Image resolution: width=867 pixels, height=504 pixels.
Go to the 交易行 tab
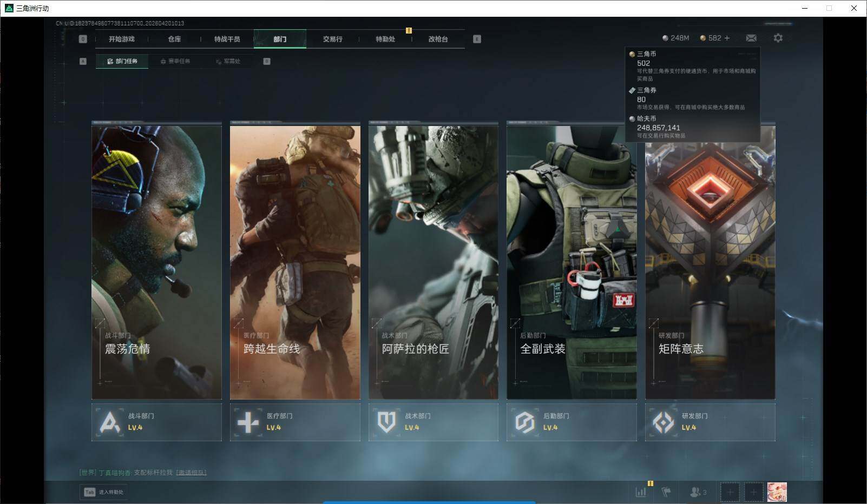click(x=332, y=39)
